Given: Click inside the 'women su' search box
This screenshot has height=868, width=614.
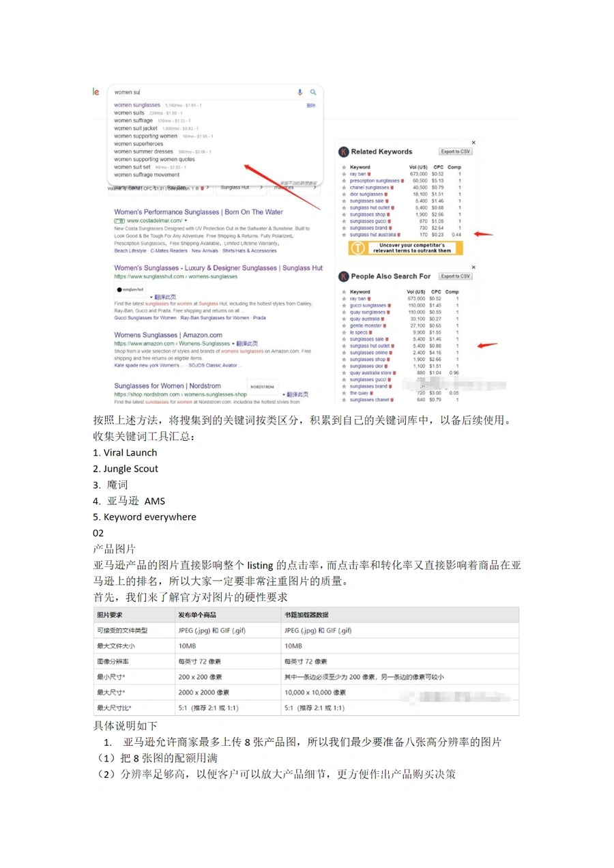Looking at the screenshot, I should click(205, 92).
